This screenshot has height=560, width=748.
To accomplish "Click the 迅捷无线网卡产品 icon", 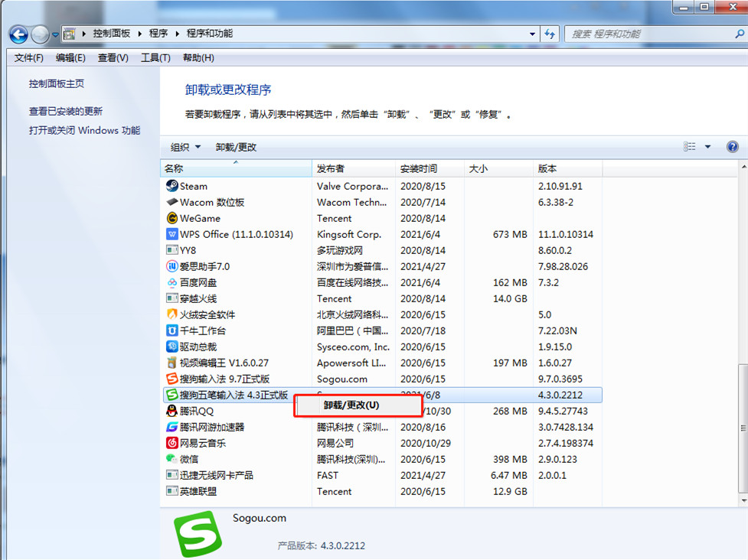I will [171, 475].
